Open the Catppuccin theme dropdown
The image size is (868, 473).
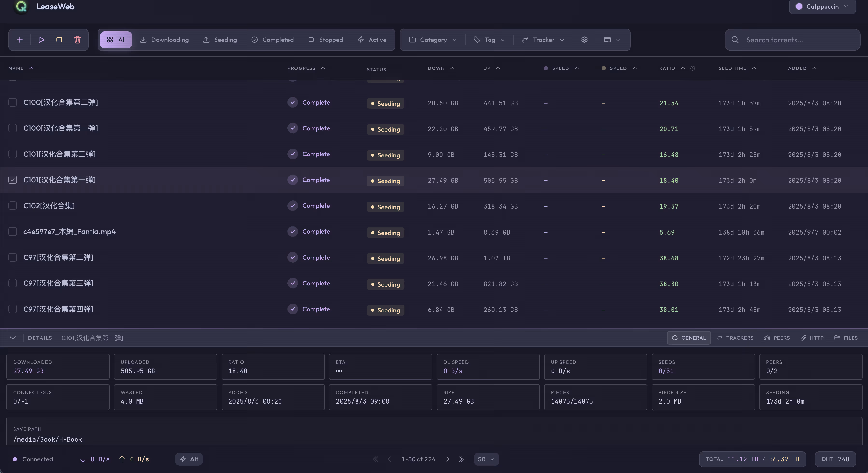(822, 7)
